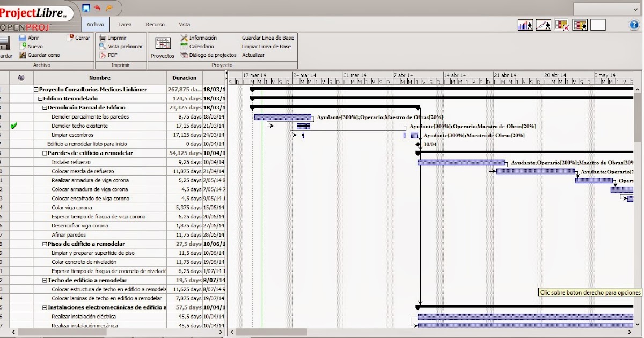Screen dimensions: 644x338
Task: Collapse the Pisos de edificio a remodelar group
Action: (x=45, y=244)
